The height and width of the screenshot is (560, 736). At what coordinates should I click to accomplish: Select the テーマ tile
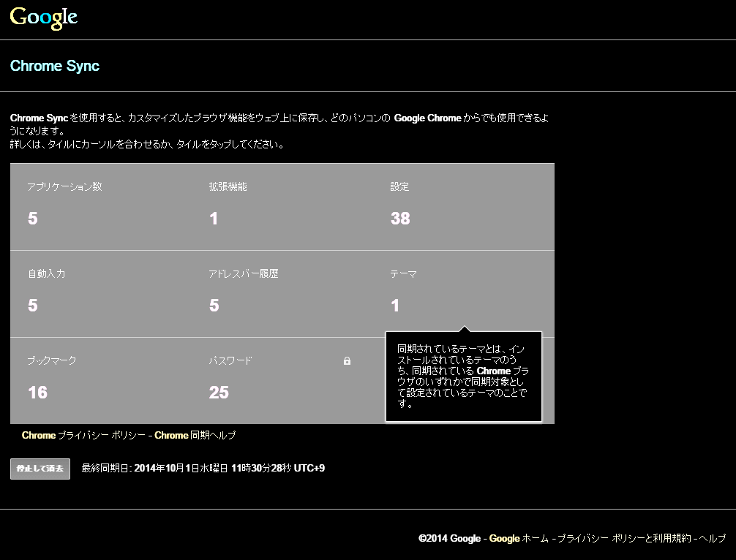point(464,294)
